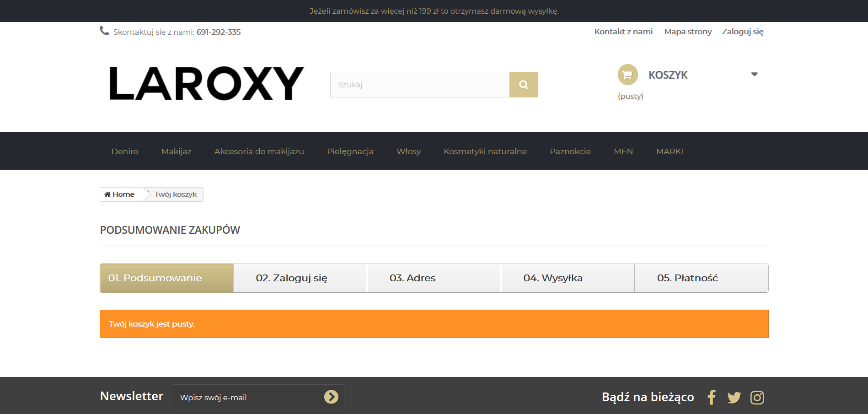Focus the Szukaj search field
Viewport: 868px width, 414px height.
tap(420, 85)
